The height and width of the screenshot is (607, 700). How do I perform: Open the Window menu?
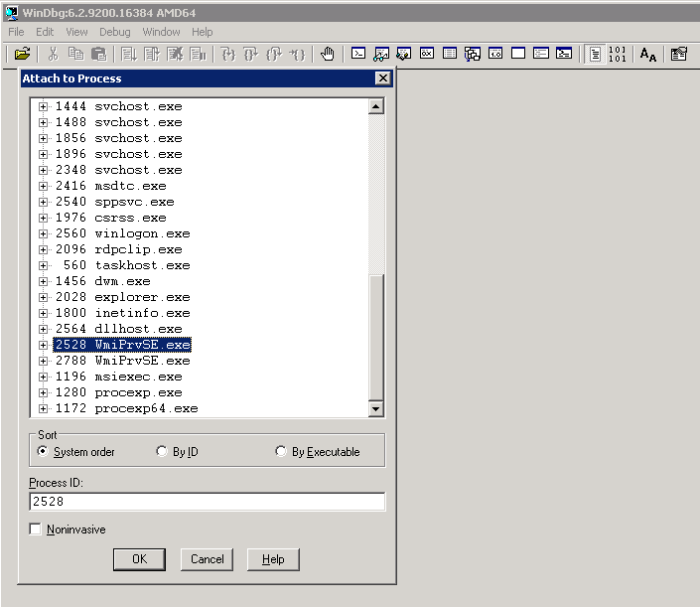[x=161, y=32]
